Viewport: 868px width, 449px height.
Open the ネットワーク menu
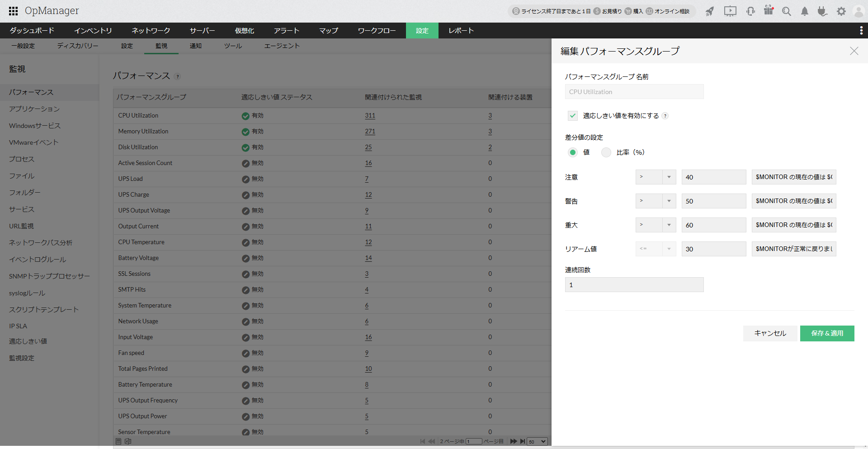click(x=151, y=30)
